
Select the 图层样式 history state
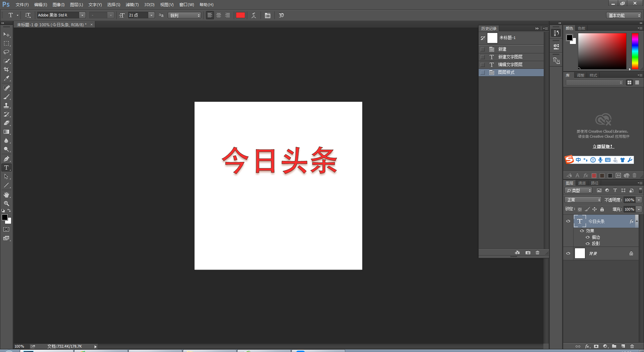[x=511, y=72]
